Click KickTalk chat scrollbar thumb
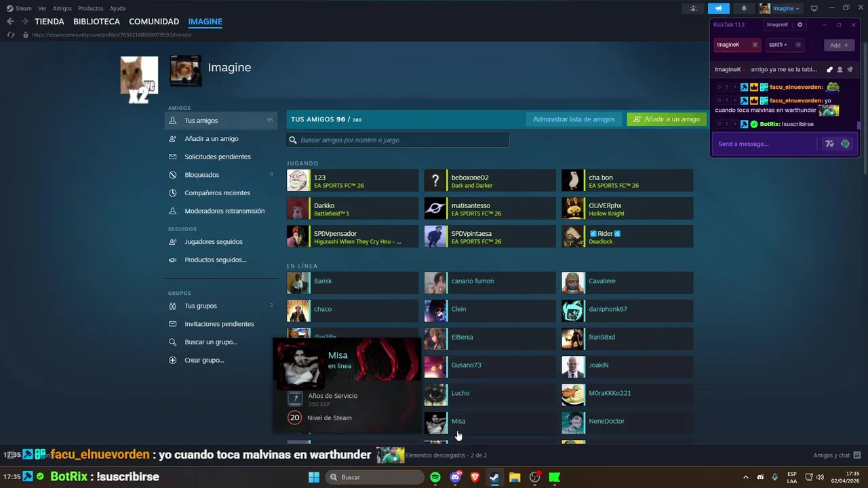The image size is (868, 488). click(859, 125)
